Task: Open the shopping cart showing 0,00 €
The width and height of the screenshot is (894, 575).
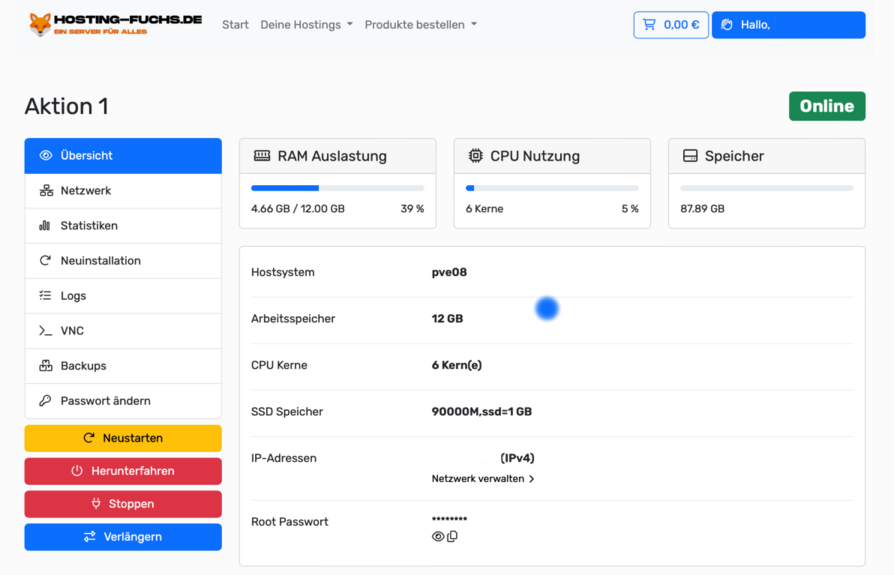Action: coord(670,25)
